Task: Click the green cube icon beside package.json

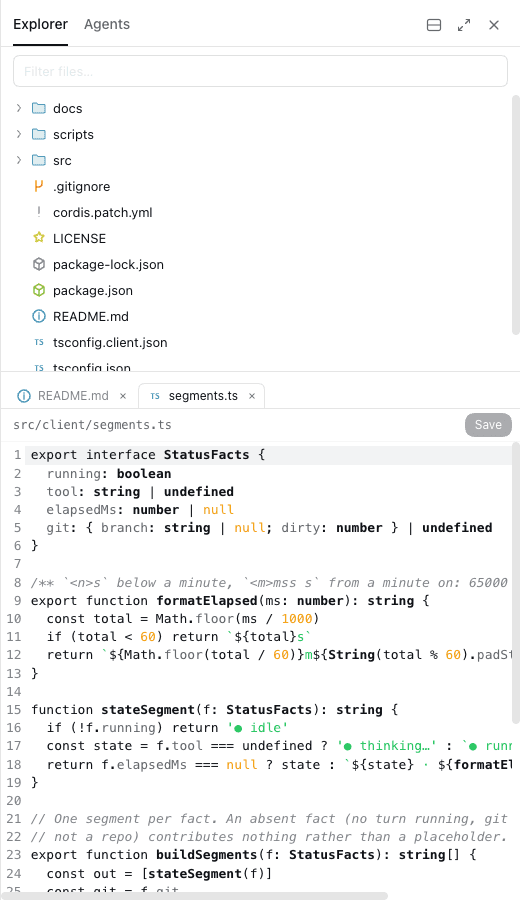Action: 38,290
